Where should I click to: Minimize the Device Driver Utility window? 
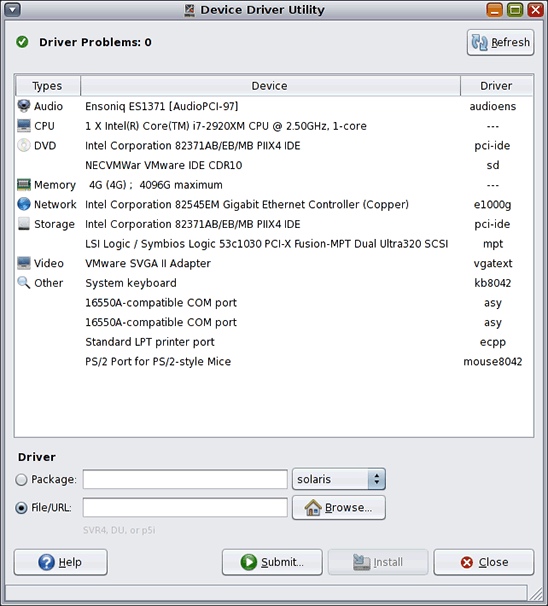[494, 10]
